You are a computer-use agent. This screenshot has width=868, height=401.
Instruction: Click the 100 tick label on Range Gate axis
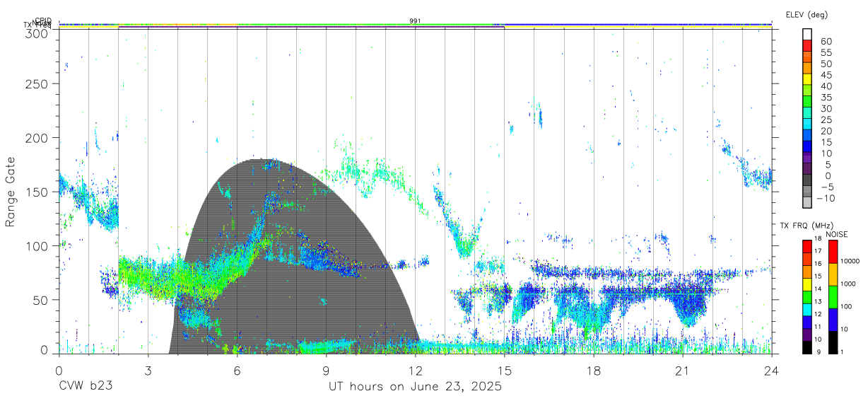coord(37,246)
